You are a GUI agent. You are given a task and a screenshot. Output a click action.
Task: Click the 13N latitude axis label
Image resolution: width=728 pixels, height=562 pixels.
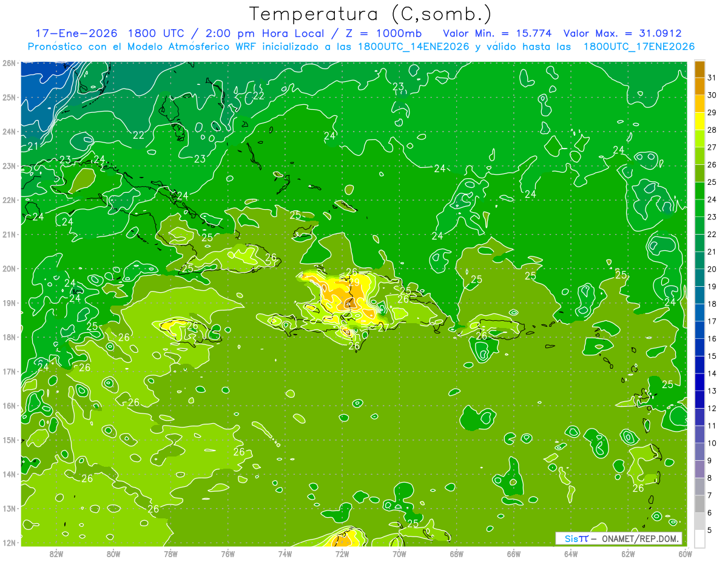pyautogui.click(x=8, y=509)
